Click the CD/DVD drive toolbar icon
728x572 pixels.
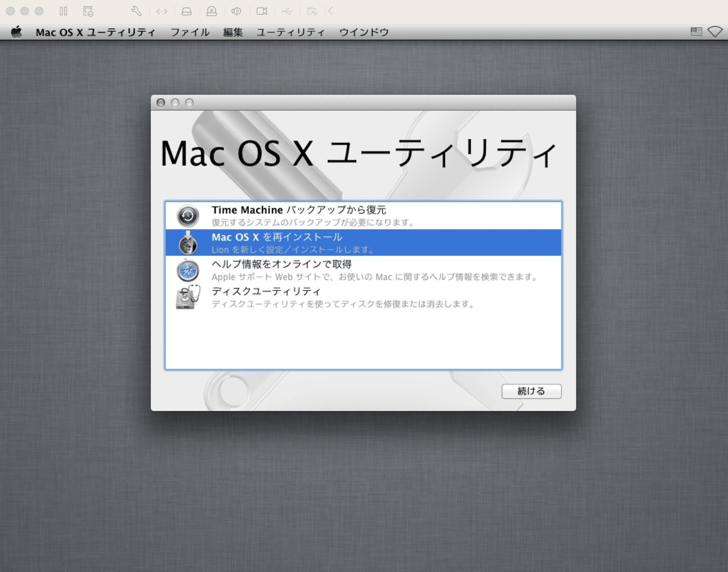(212, 11)
